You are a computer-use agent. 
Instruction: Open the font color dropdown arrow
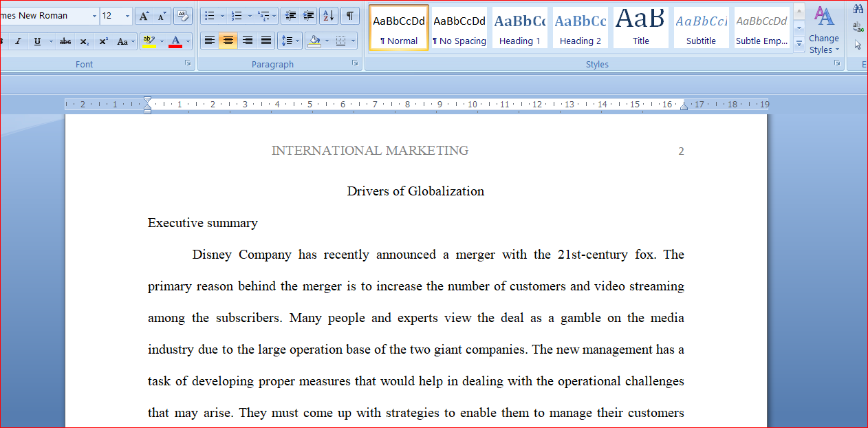pyautogui.click(x=188, y=41)
